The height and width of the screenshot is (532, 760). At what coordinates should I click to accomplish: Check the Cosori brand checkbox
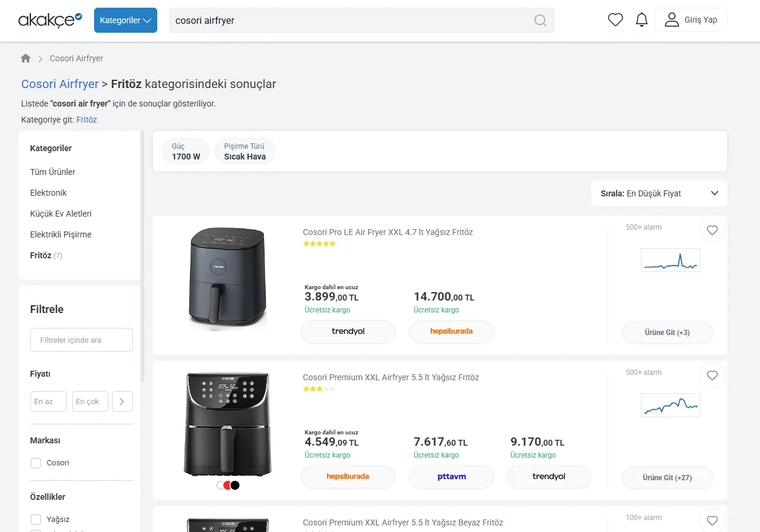pyautogui.click(x=36, y=463)
